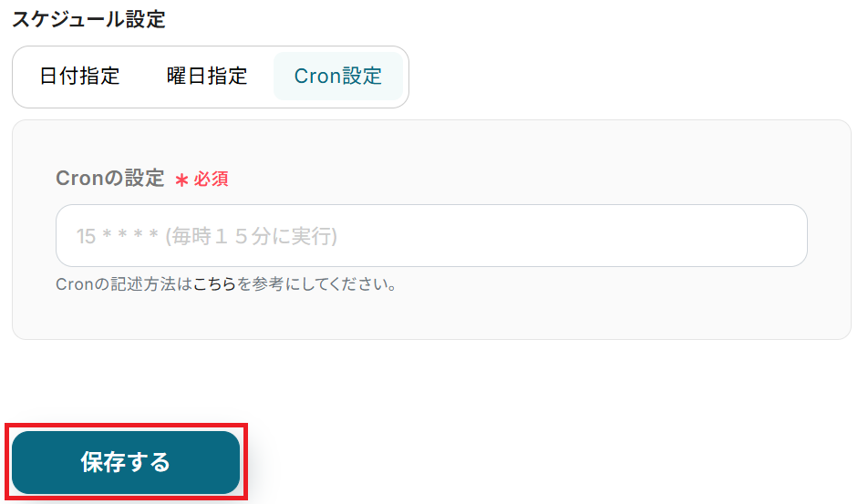Image resolution: width=858 pixels, height=504 pixels.
Task: Click the 毎時15分に実行 placeholder text box
Action: [431, 236]
